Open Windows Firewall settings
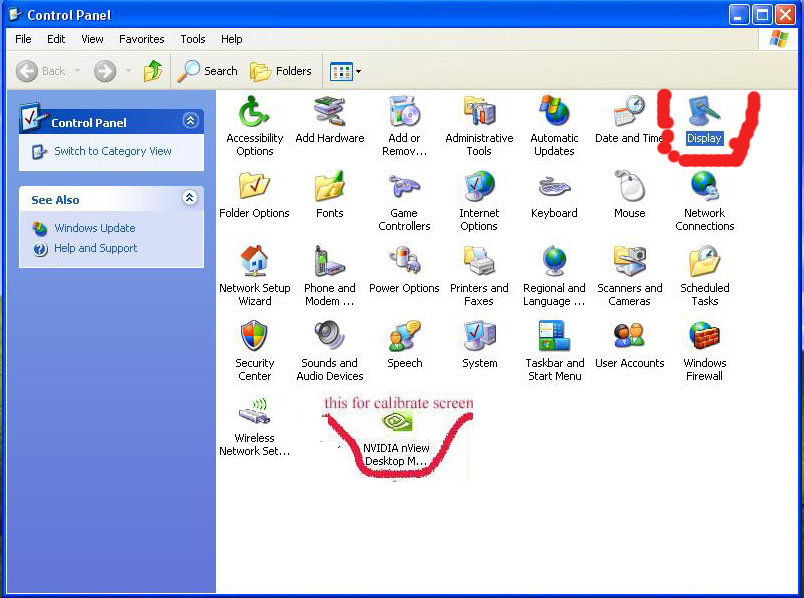This screenshot has width=804, height=598. pyautogui.click(x=704, y=337)
